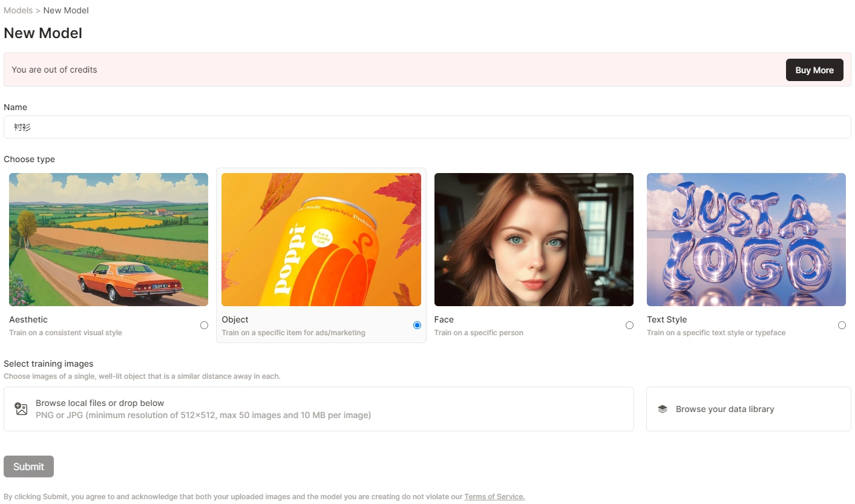Submit the new model form
Image resolution: width=855 pixels, height=504 pixels.
(x=28, y=466)
